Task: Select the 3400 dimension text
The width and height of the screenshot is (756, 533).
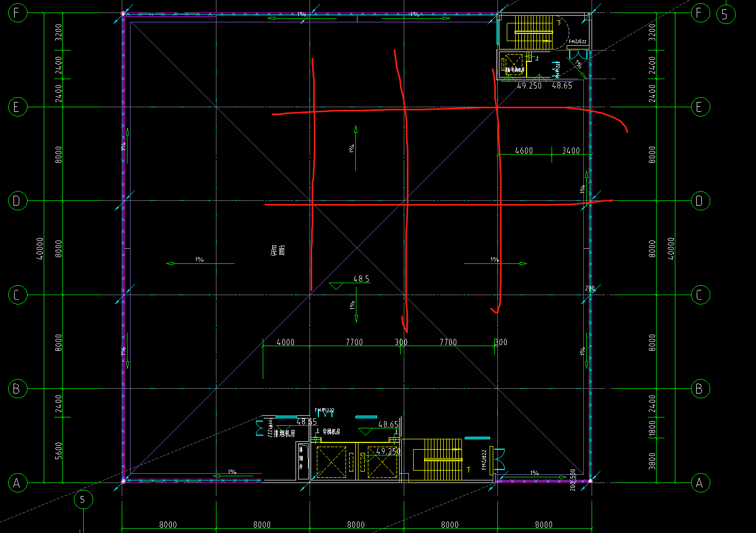Action: point(571,150)
